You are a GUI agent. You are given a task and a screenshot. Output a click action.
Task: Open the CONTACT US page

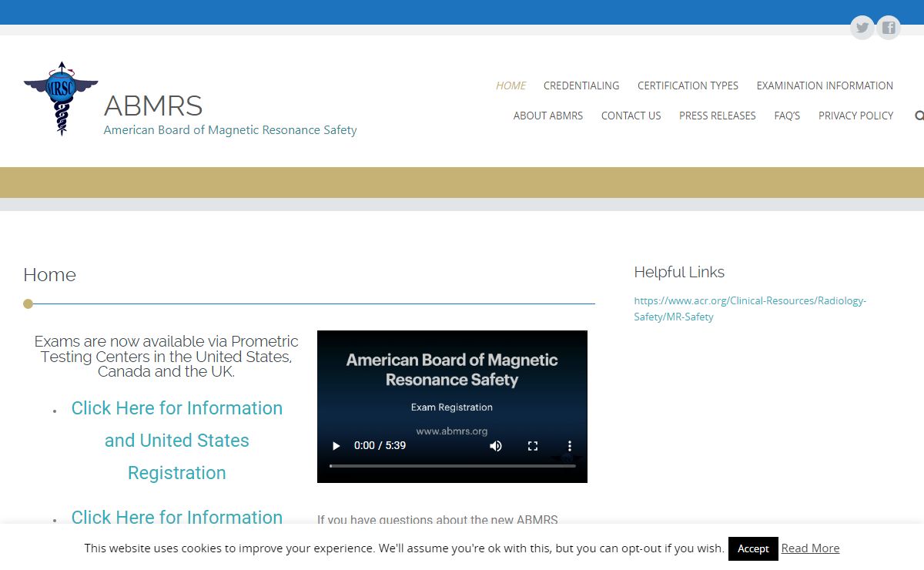pos(631,116)
